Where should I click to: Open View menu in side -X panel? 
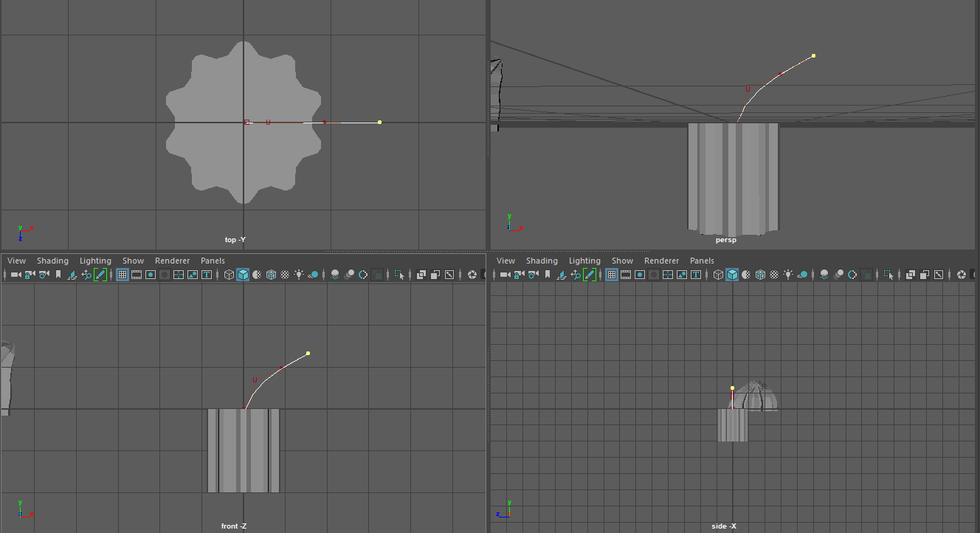pyautogui.click(x=506, y=261)
